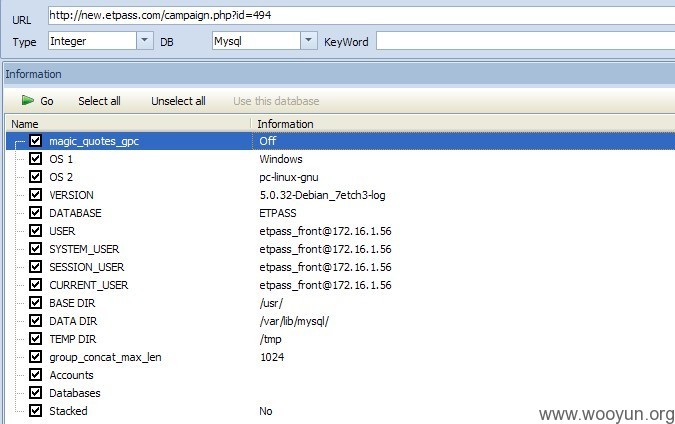Click the Windows value in OS 1 row
Screen dimensions: 675x424
[281, 159]
